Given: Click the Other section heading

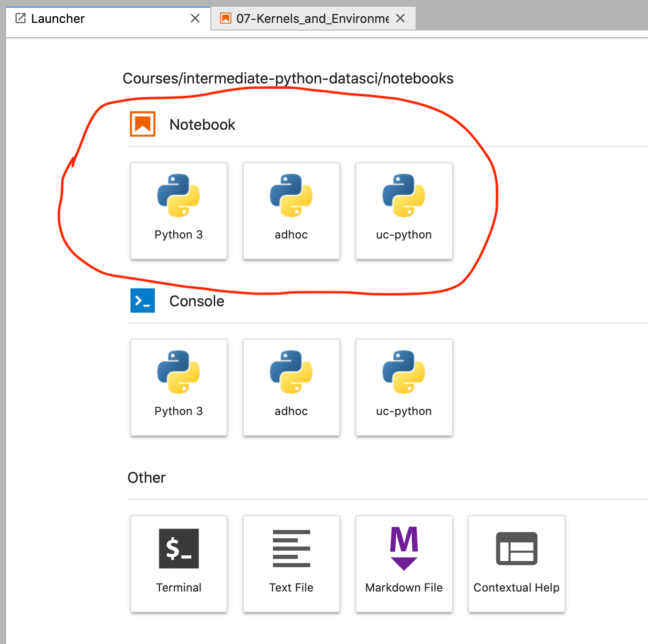Looking at the screenshot, I should (x=146, y=478).
